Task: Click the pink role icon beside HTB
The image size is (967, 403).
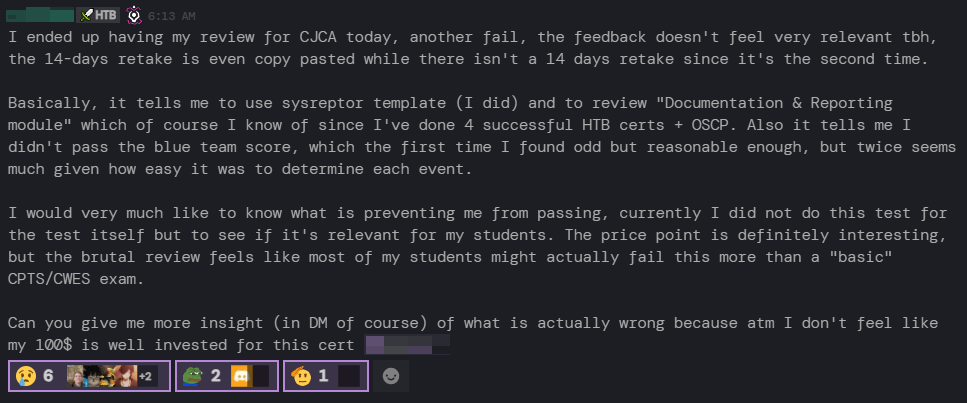Action: (x=133, y=17)
